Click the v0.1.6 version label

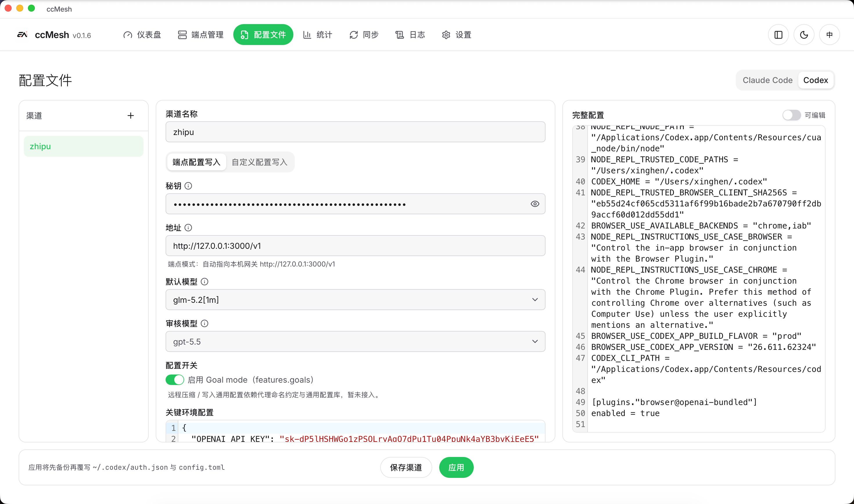[x=82, y=35]
